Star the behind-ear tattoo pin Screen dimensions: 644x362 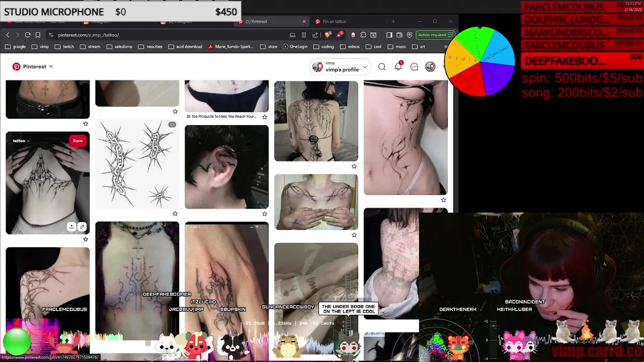[x=265, y=214]
